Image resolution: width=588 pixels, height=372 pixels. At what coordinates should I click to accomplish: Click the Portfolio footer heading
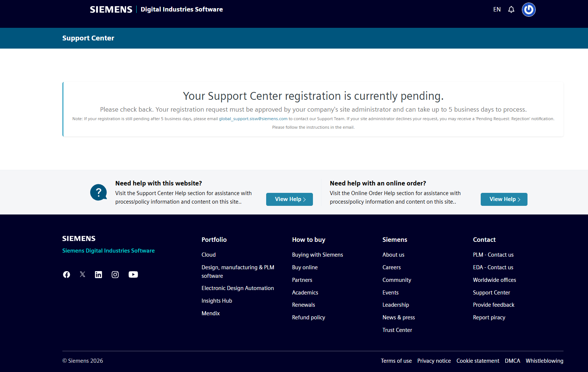click(214, 240)
